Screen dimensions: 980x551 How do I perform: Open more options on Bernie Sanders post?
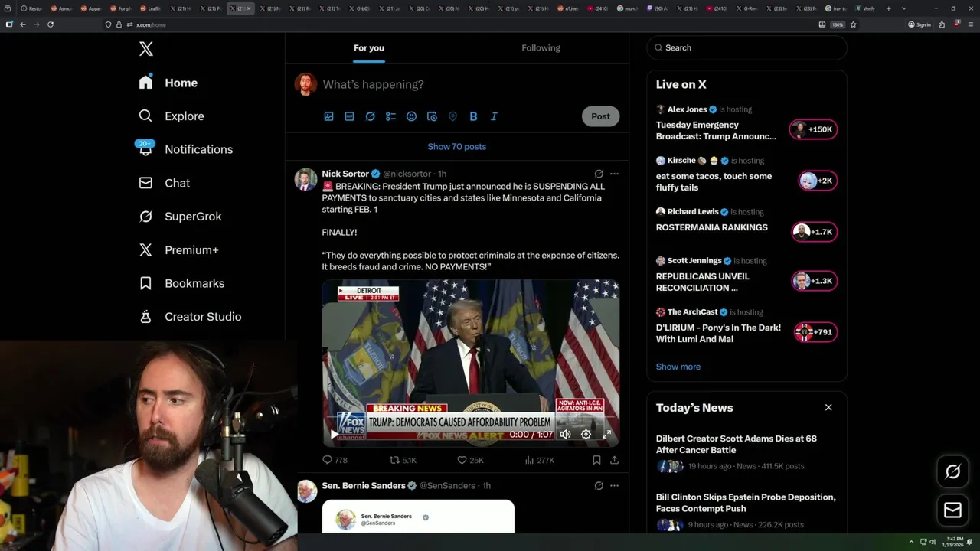(x=614, y=485)
